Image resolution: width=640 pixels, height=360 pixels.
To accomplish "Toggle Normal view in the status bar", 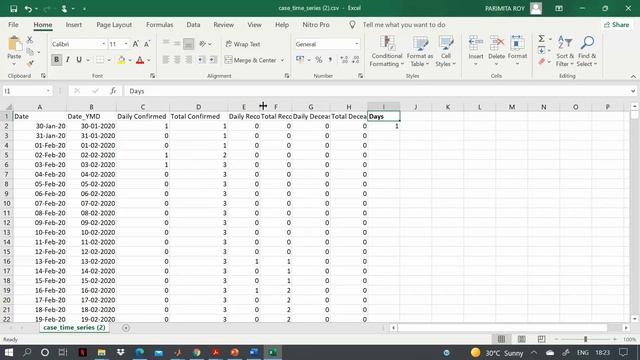I will click(x=502, y=339).
